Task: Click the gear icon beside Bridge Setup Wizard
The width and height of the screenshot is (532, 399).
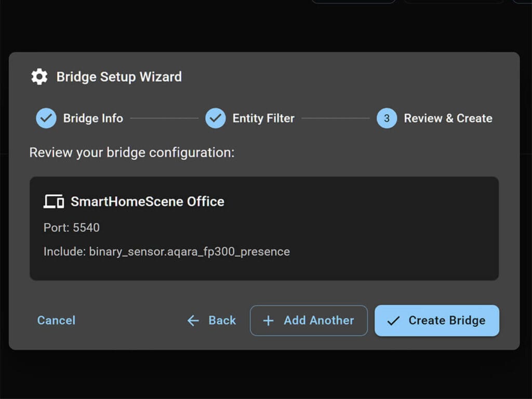Action: click(x=38, y=76)
